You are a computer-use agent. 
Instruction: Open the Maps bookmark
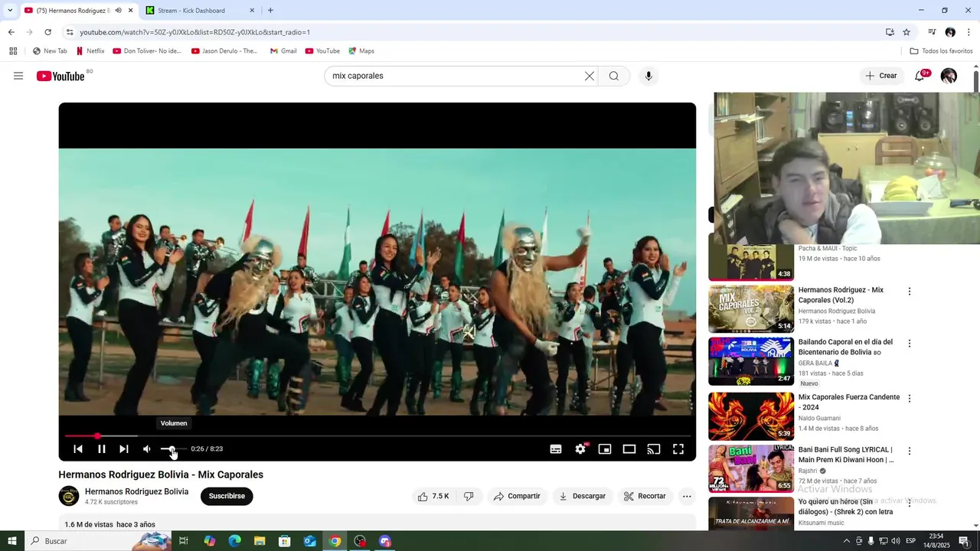pos(361,51)
